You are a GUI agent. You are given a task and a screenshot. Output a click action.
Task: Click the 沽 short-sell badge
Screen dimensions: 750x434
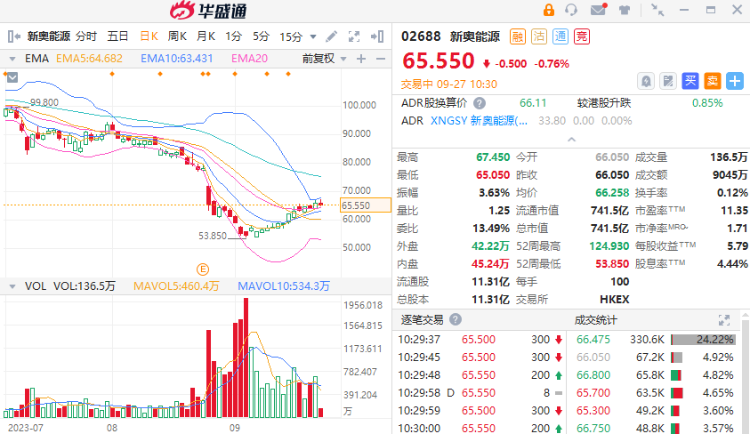point(539,36)
